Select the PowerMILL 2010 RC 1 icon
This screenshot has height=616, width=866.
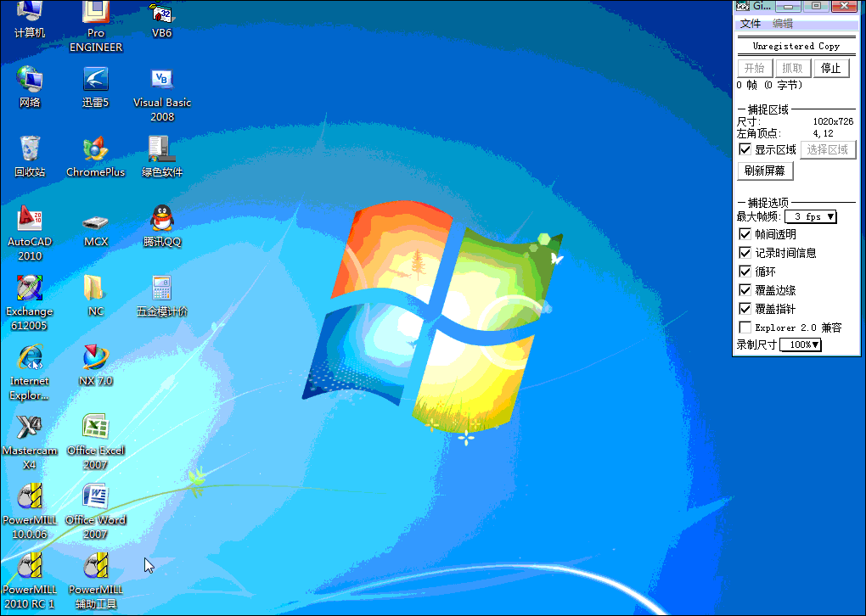pyautogui.click(x=29, y=581)
